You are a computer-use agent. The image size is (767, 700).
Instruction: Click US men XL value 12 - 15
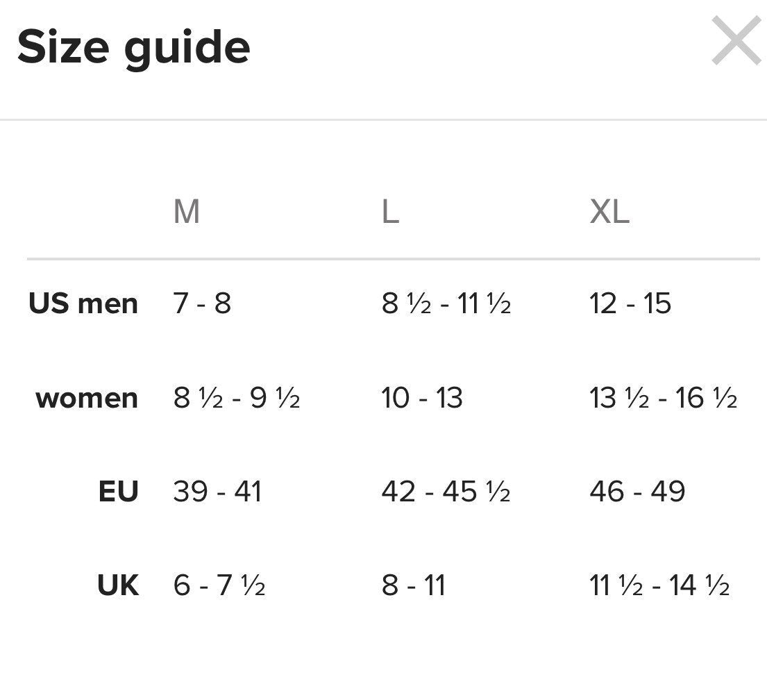tap(630, 303)
